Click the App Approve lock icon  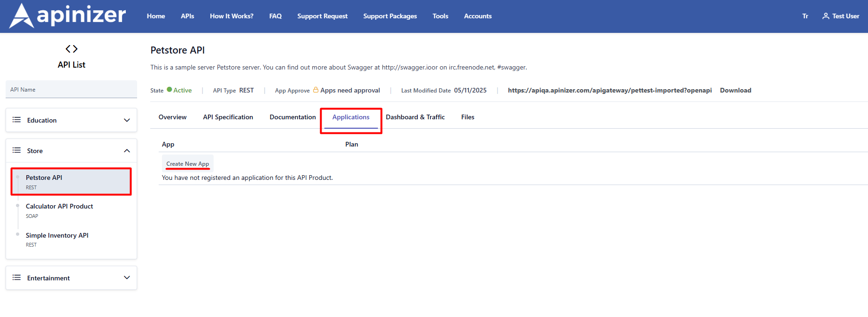click(x=315, y=90)
